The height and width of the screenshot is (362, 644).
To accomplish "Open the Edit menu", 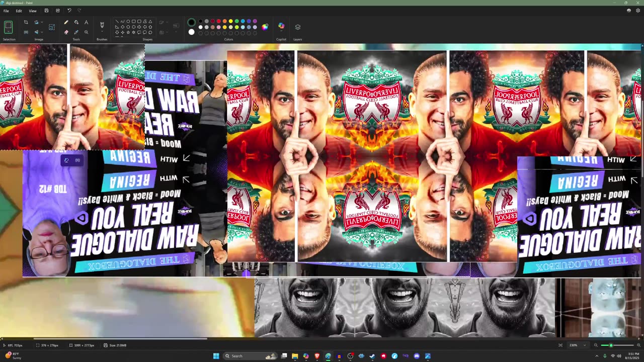I will (x=19, y=11).
